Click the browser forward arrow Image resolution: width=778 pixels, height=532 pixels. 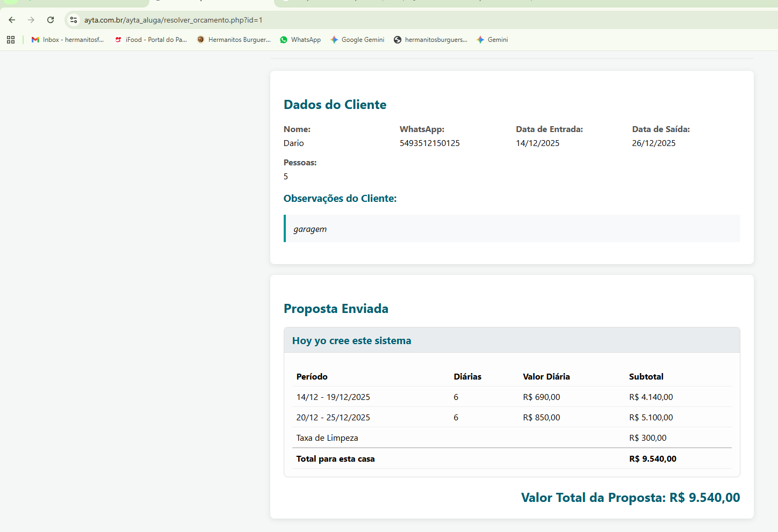click(31, 20)
